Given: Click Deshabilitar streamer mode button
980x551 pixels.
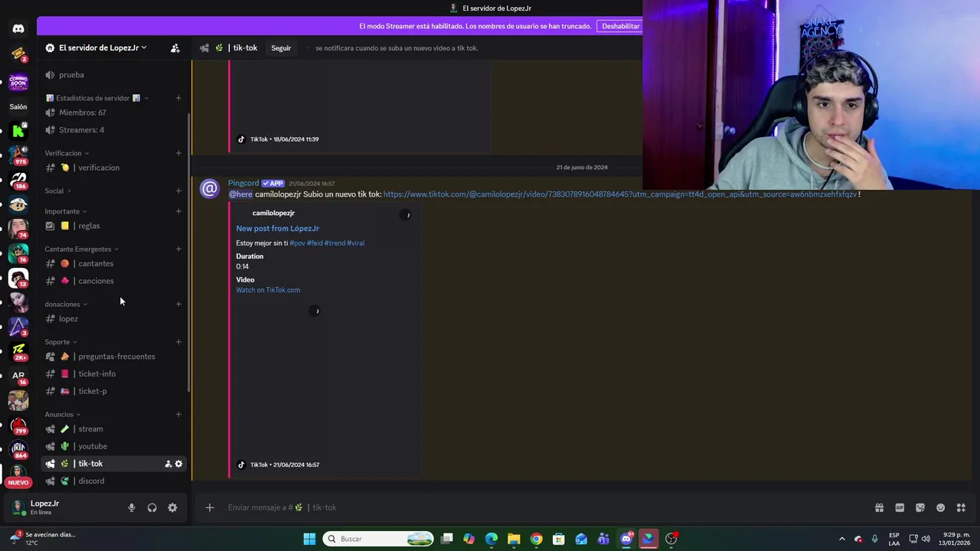Looking at the screenshot, I should pyautogui.click(x=620, y=26).
